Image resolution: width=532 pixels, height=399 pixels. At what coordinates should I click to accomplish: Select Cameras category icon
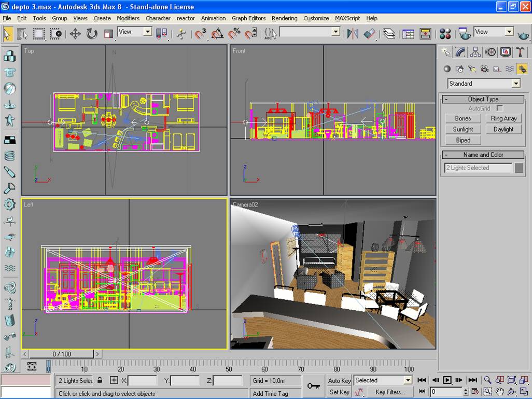pos(484,69)
